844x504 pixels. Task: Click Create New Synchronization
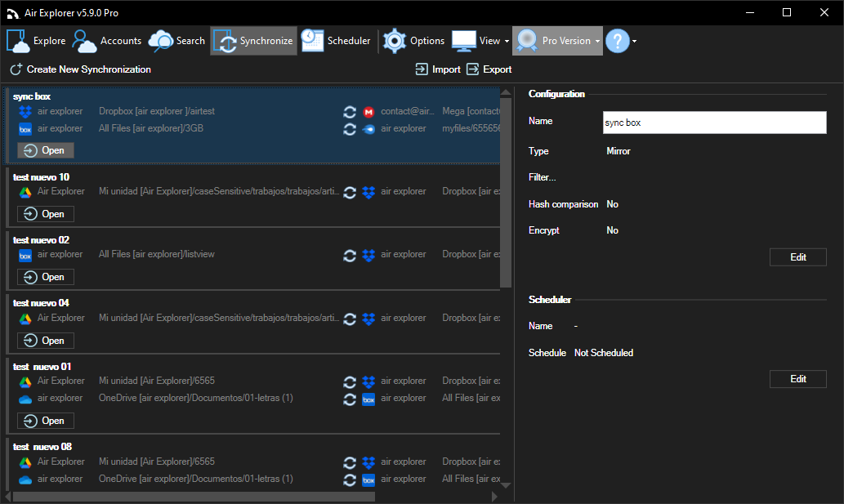click(79, 69)
